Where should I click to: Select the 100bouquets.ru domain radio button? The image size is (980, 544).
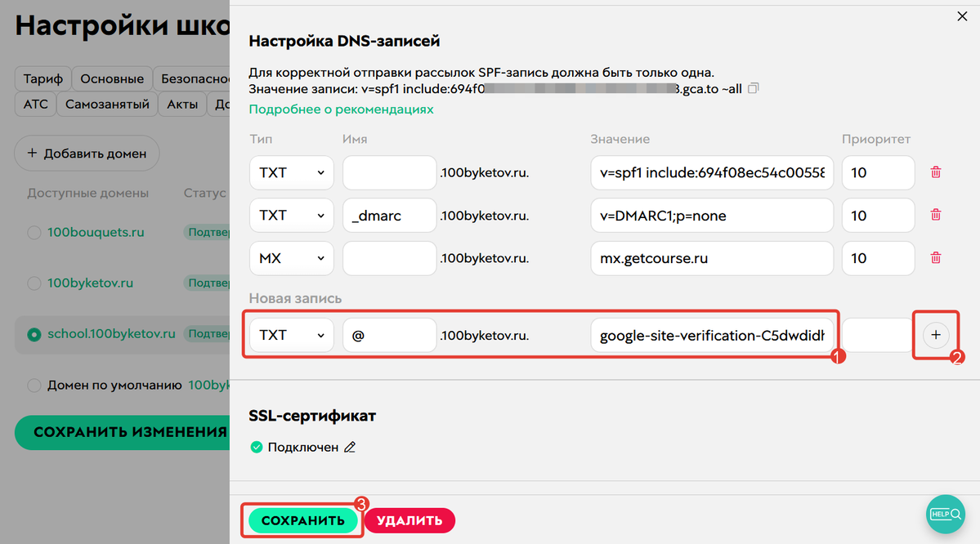click(x=34, y=232)
